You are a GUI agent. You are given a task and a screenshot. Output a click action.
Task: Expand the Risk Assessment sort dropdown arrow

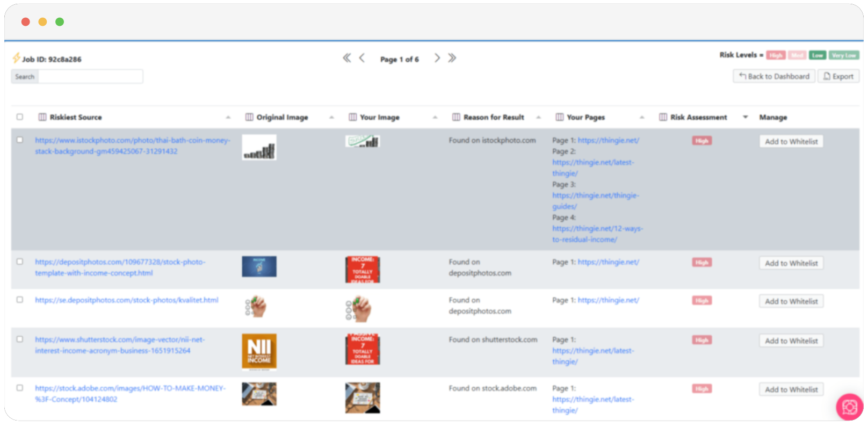(745, 117)
